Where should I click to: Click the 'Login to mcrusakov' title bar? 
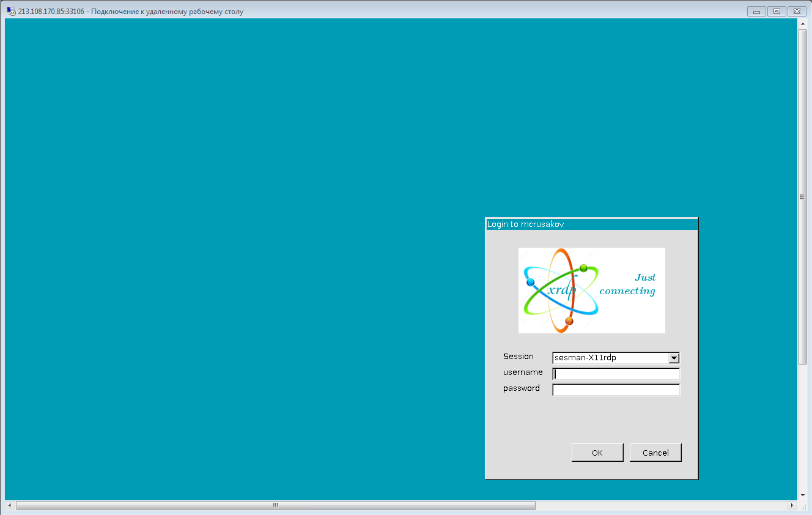coord(591,224)
